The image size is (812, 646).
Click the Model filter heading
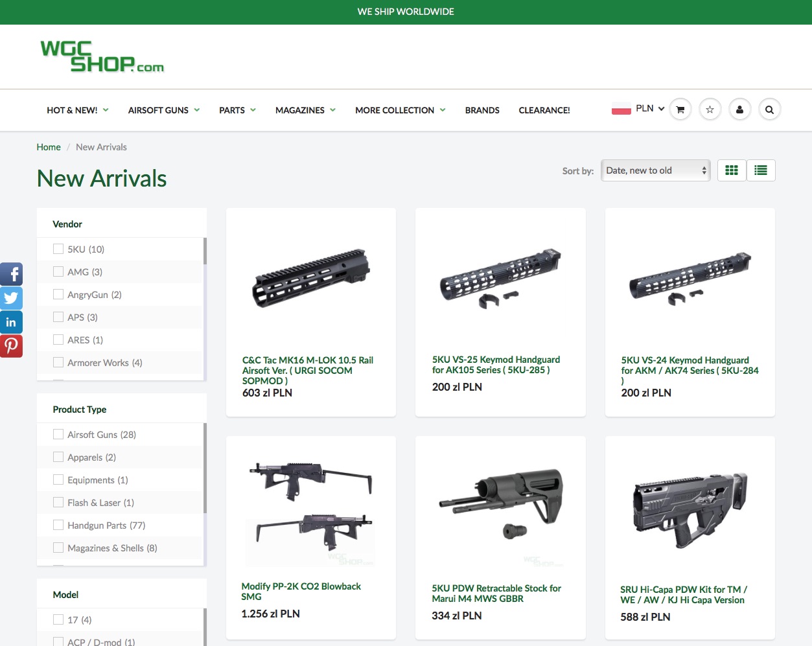point(65,595)
